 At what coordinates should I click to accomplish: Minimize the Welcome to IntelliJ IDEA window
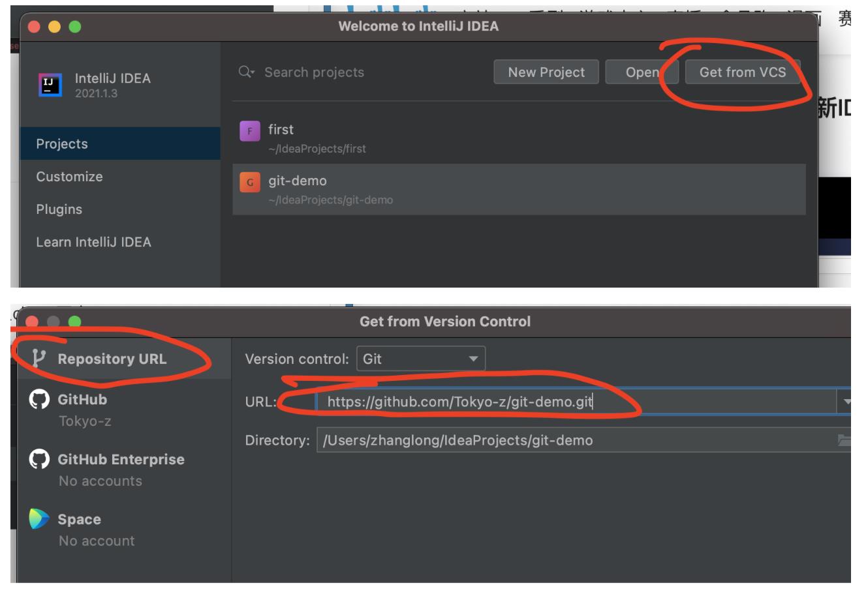54,27
